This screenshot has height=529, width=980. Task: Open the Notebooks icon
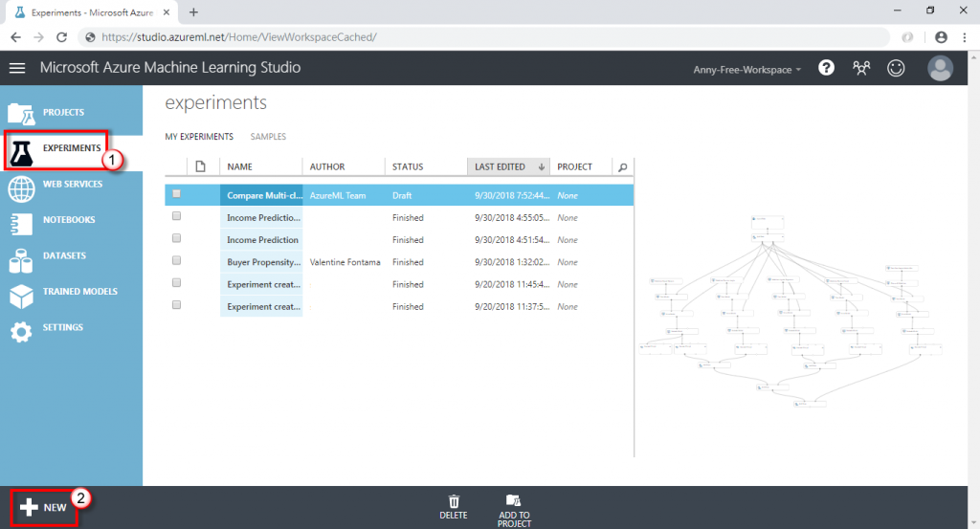pyautogui.click(x=21, y=224)
